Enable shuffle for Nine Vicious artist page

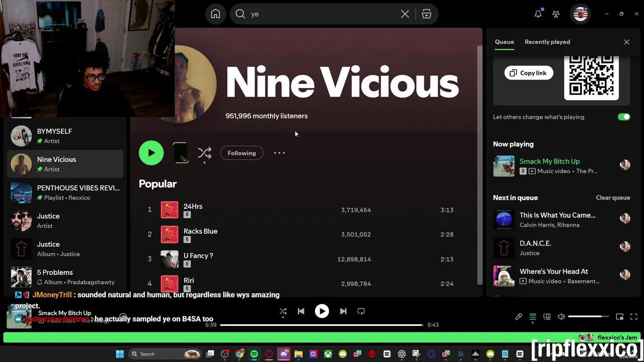coord(204,153)
